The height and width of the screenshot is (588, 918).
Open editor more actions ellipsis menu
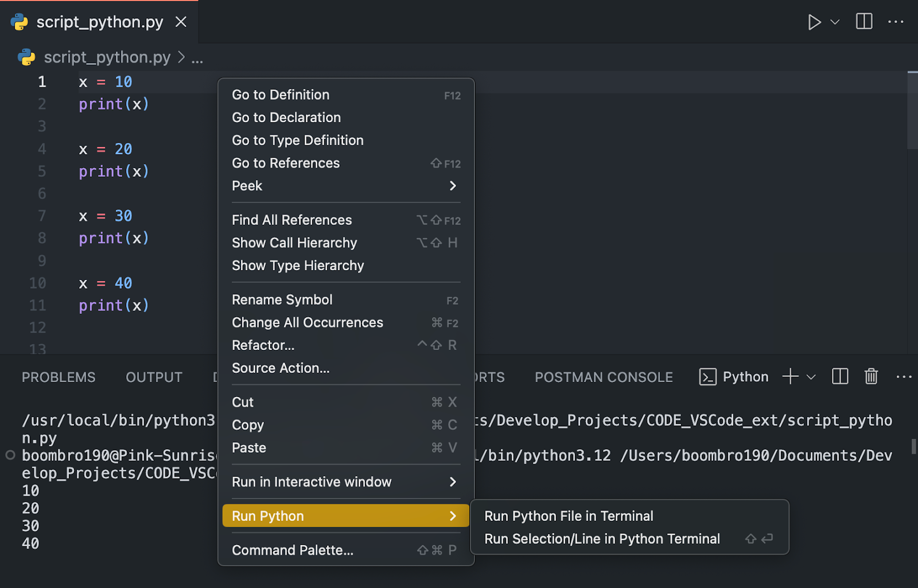tap(896, 22)
